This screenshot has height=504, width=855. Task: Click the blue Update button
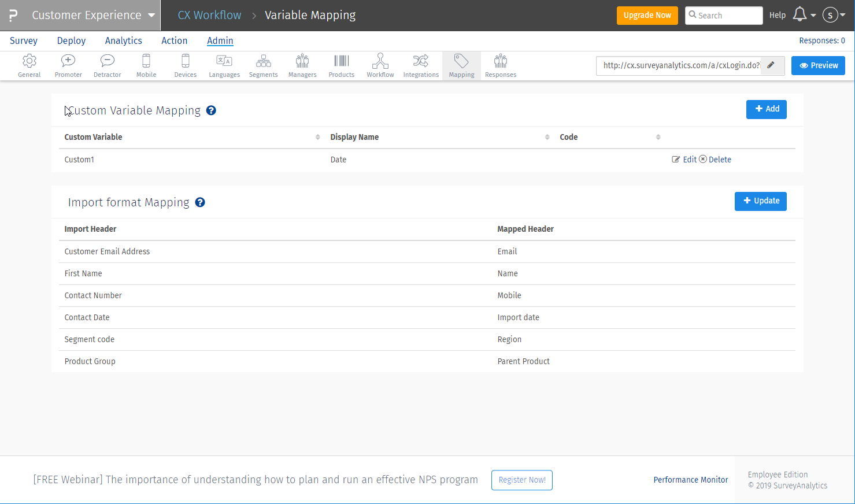coord(760,201)
